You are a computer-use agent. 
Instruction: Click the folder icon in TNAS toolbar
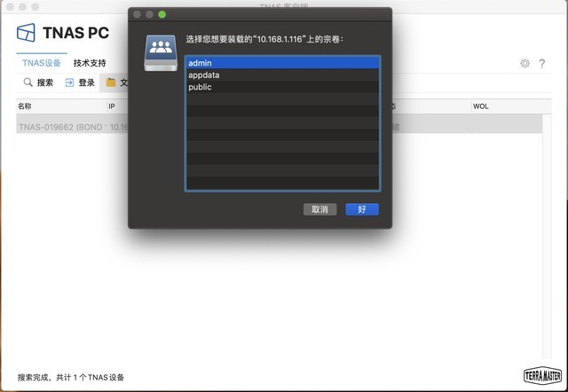(x=111, y=82)
